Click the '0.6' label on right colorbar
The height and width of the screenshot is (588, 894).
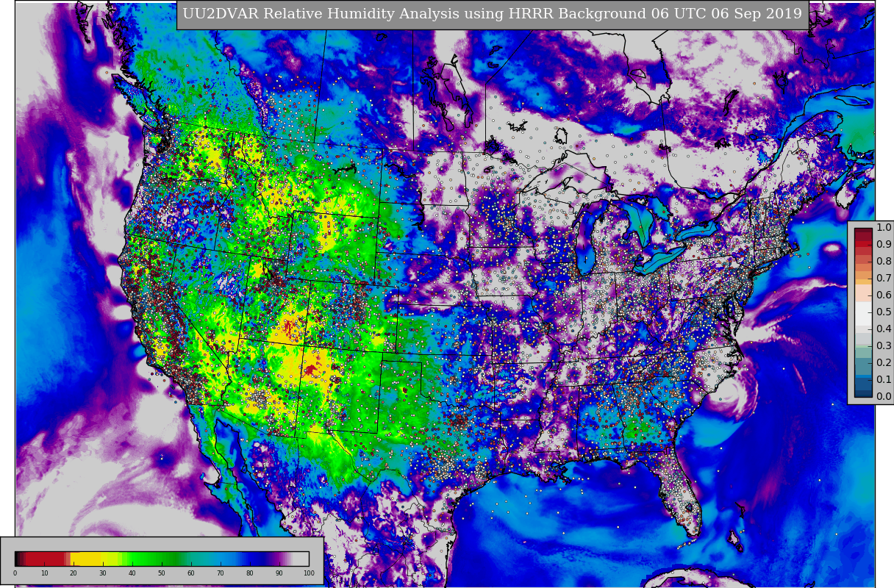click(x=884, y=295)
